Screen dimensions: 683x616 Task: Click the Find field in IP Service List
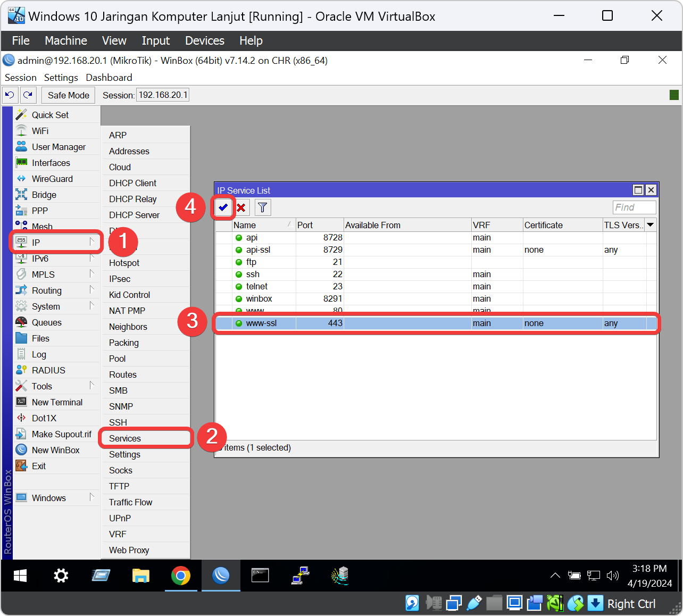click(634, 207)
